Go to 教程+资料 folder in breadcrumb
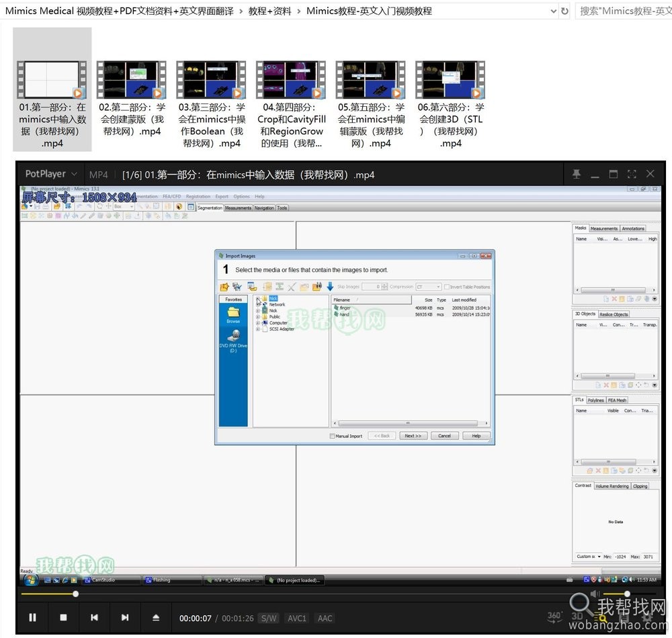672x638 pixels. coord(269,11)
